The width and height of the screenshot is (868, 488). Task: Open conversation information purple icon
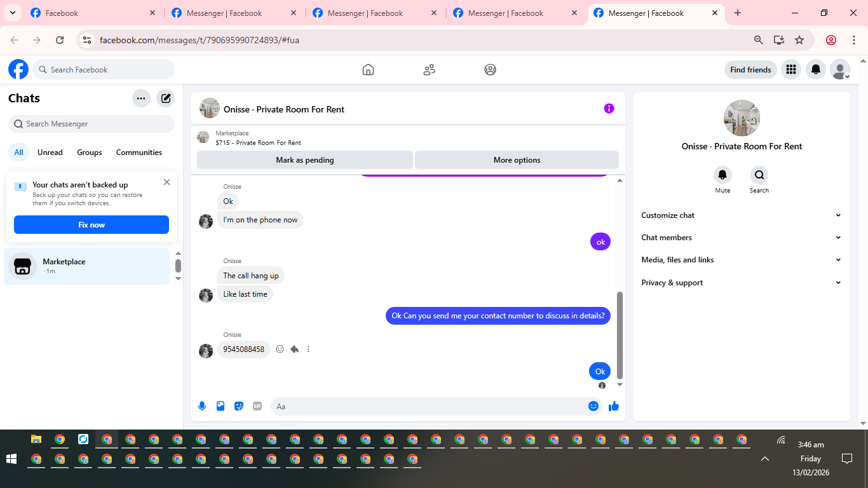[609, 109]
